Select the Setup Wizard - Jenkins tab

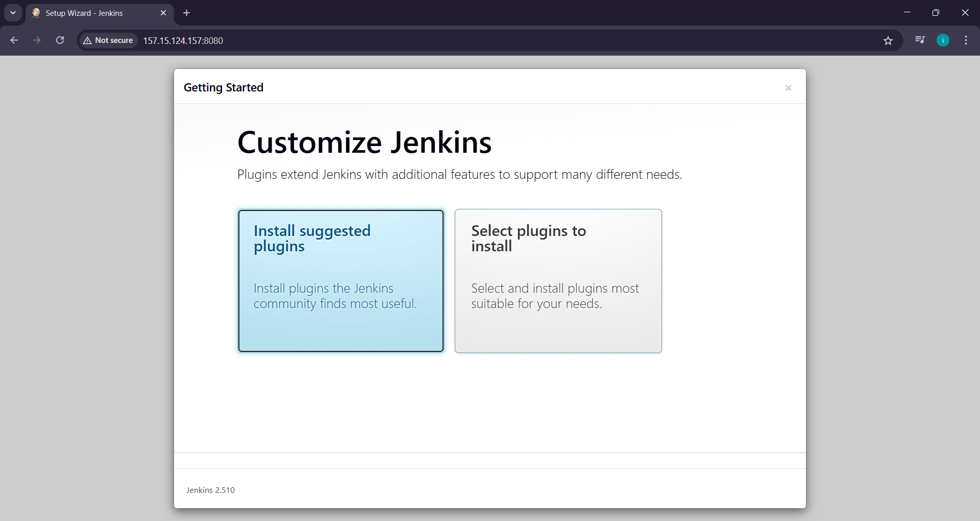92,13
